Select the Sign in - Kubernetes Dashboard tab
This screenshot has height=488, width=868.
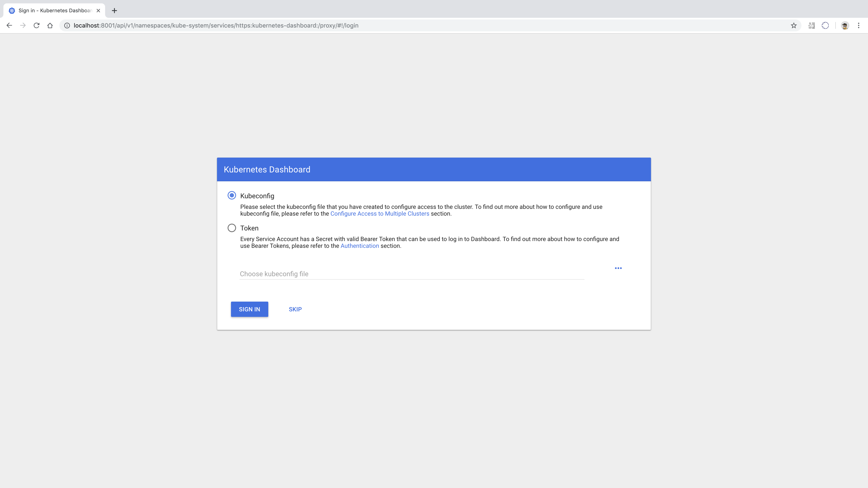coord(55,11)
